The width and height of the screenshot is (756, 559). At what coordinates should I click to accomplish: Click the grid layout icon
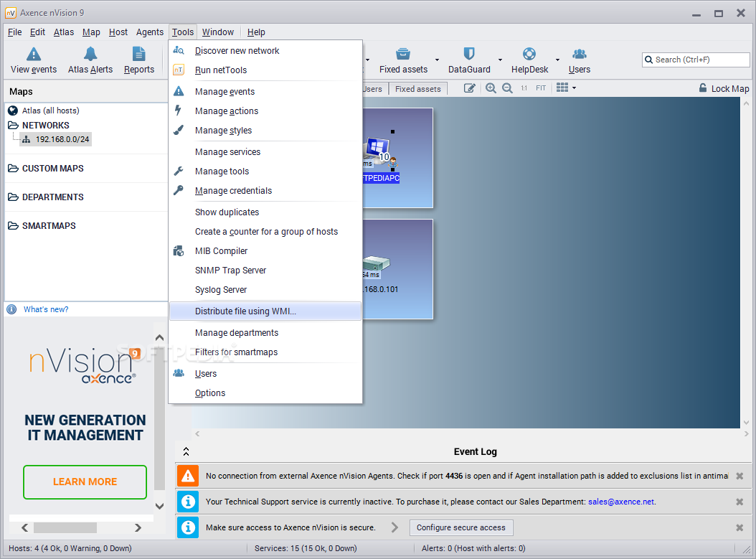[562, 88]
